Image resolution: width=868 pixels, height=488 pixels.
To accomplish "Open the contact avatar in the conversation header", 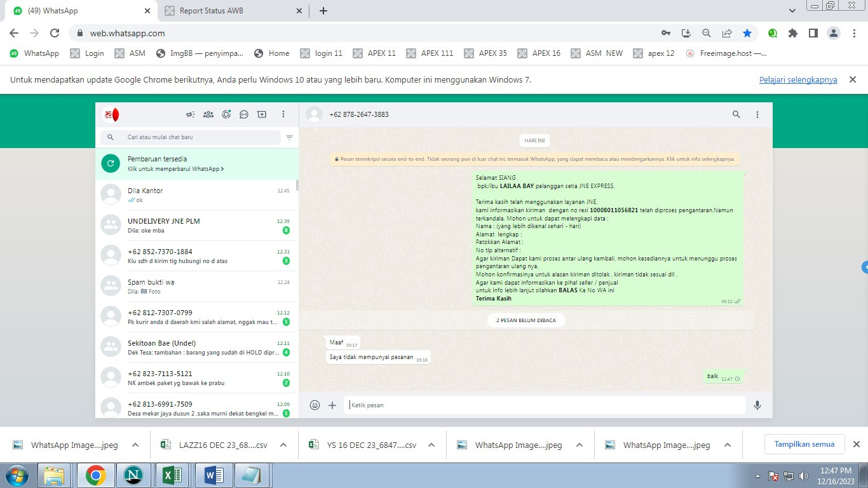I will pos(314,114).
